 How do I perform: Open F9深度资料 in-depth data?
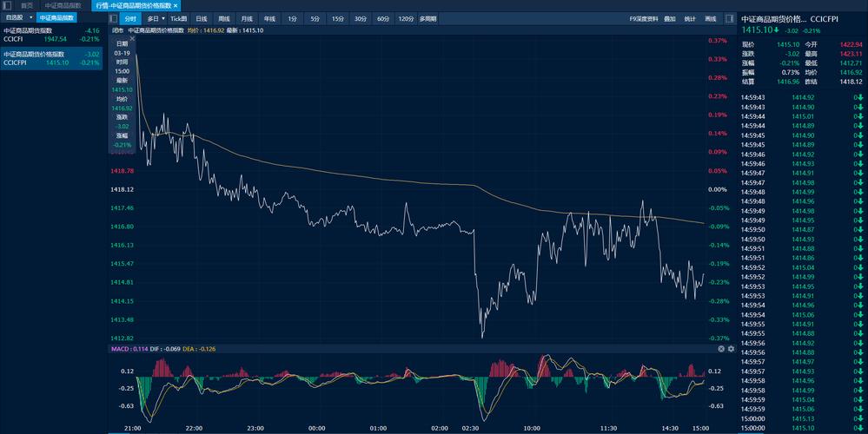(x=643, y=17)
